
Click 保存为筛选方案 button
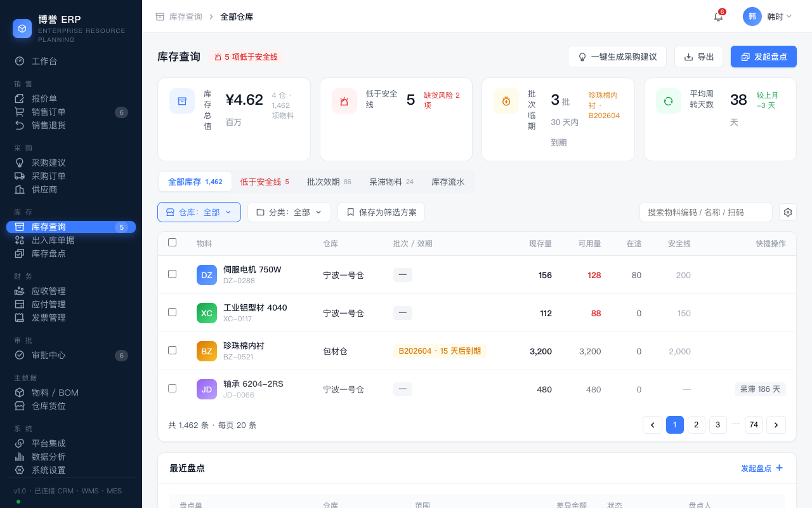coord(381,212)
